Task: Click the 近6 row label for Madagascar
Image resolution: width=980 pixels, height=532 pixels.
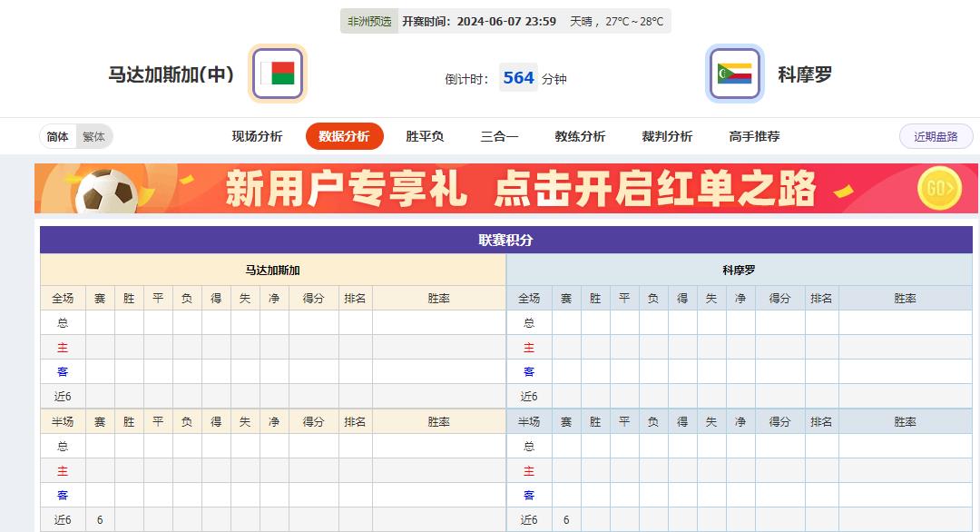Action: (x=62, y=396)
